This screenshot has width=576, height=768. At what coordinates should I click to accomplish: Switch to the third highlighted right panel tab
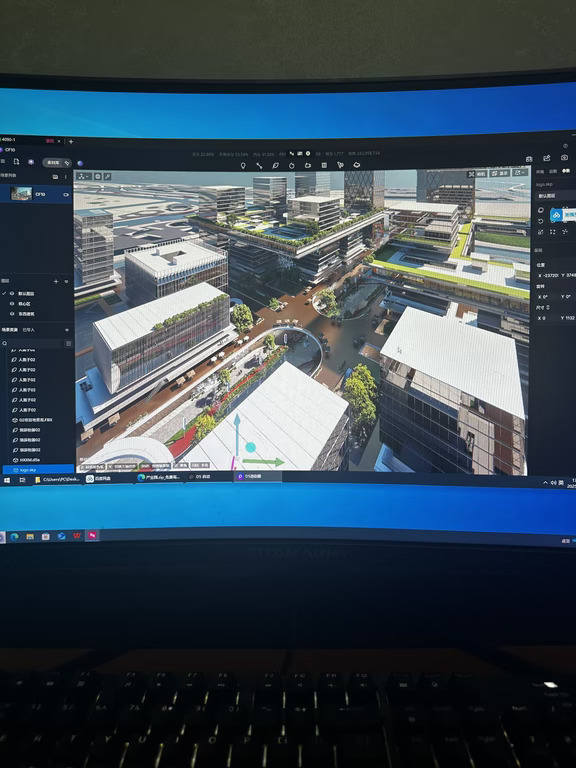(x=566, y=171)
